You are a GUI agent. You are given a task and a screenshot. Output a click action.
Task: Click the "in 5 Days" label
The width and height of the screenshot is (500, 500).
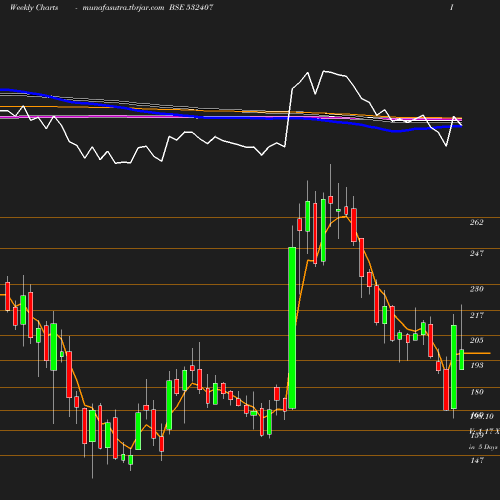pos(483,447)
